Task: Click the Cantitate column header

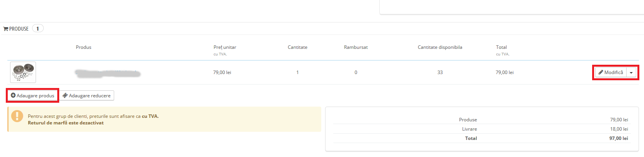Action: pyautogui.click(x=297, y=47)
